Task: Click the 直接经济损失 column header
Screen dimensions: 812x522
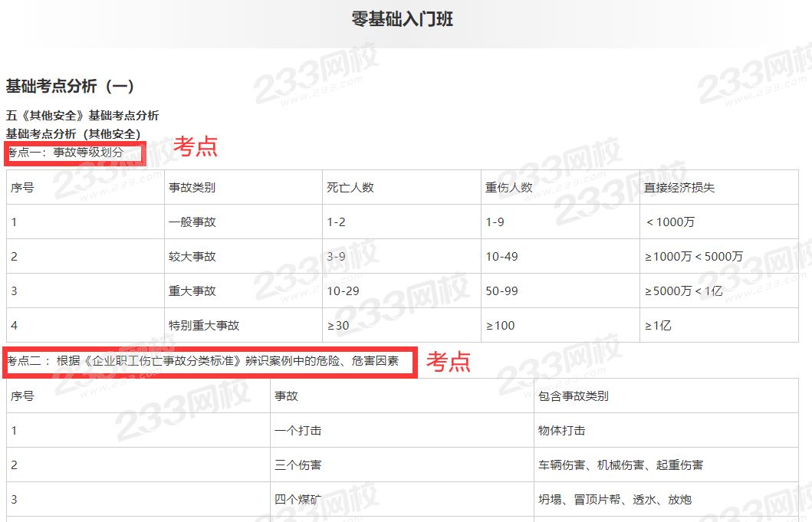Action: point(679,187)
